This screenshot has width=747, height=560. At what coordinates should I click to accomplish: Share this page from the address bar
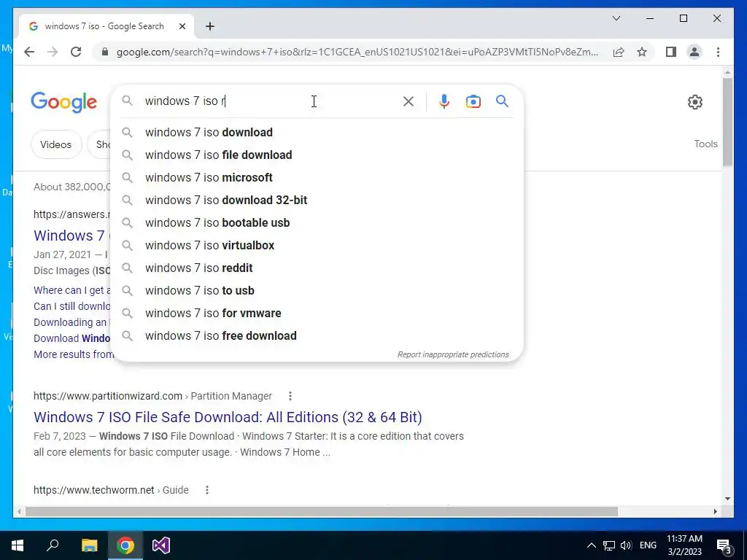[x=619, y=52]
